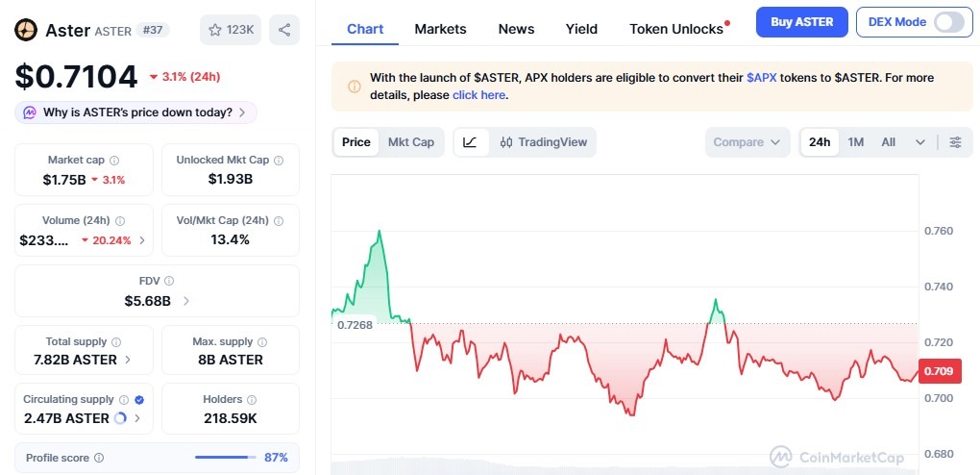Switch to TradingView candlestick chart

[x=543, y=142]
